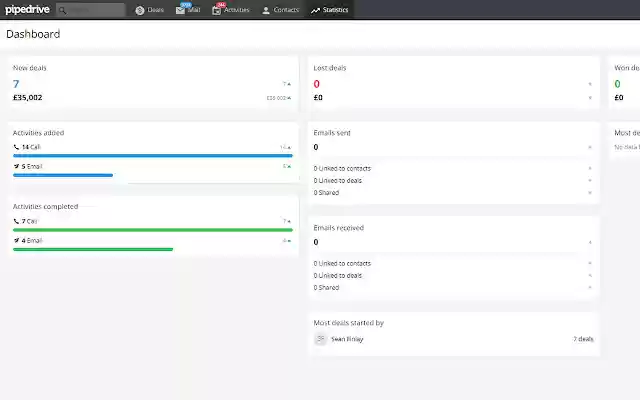The width and height of the screenshot is (640, 400).
Task: Click the 7 Call green progress bar
Action: coord(153,230)
